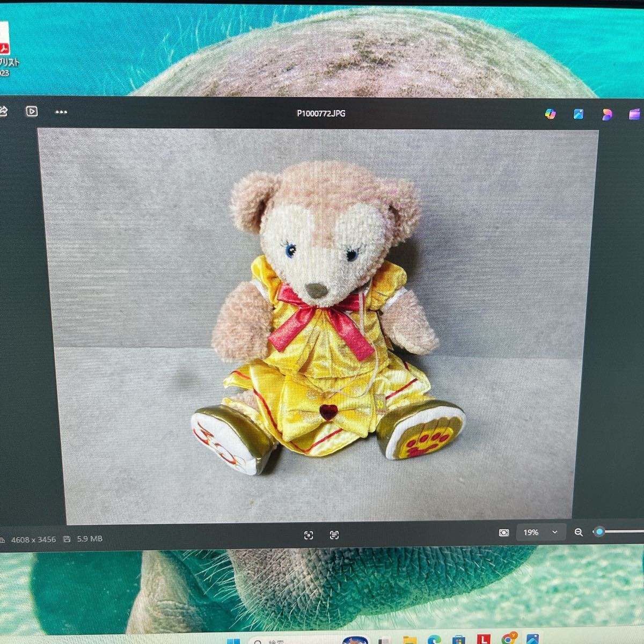Click the zoom slider handle
Screen dimensions: 644x644
click(599, 532)
